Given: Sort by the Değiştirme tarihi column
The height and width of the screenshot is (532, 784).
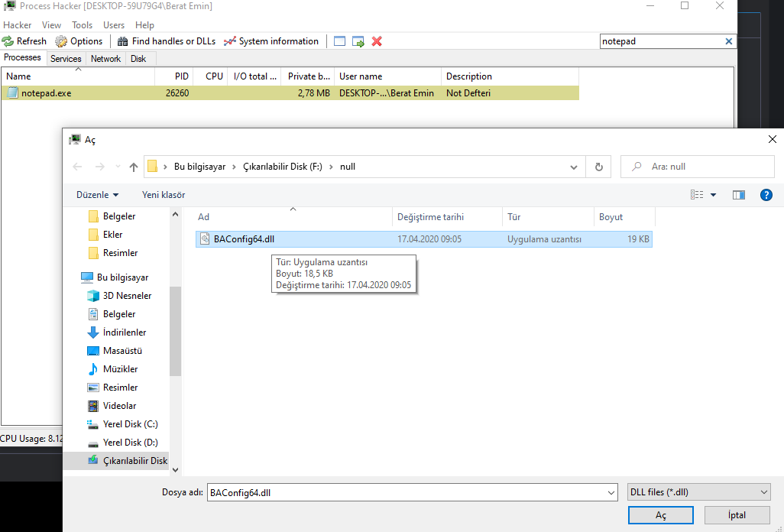Looking at the screenshot, I should pyautogui.click(x=448, y=217).
